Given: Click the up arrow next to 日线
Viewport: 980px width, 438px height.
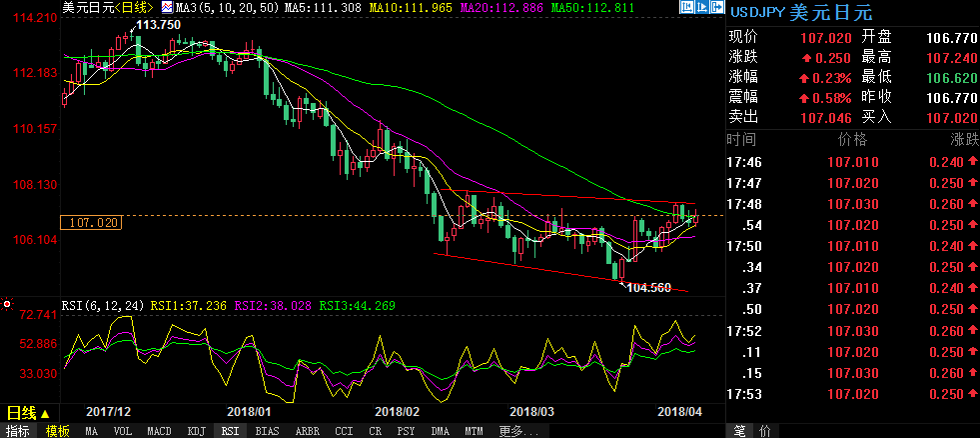Looking at the screenshot, I should (x=46, y=412).
